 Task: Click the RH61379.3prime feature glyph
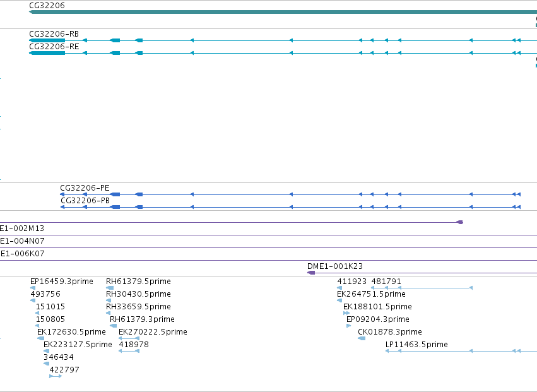click(x=113, y=326)
